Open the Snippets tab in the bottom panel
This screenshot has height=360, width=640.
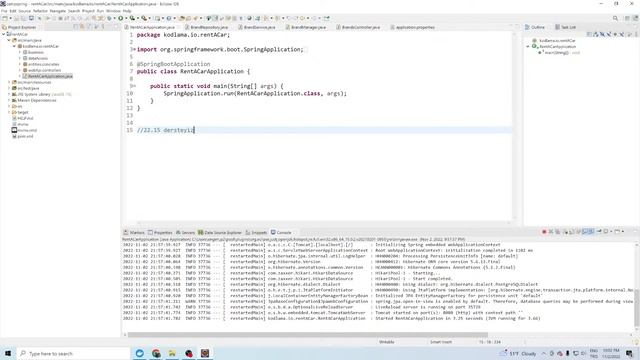point(256,232)
